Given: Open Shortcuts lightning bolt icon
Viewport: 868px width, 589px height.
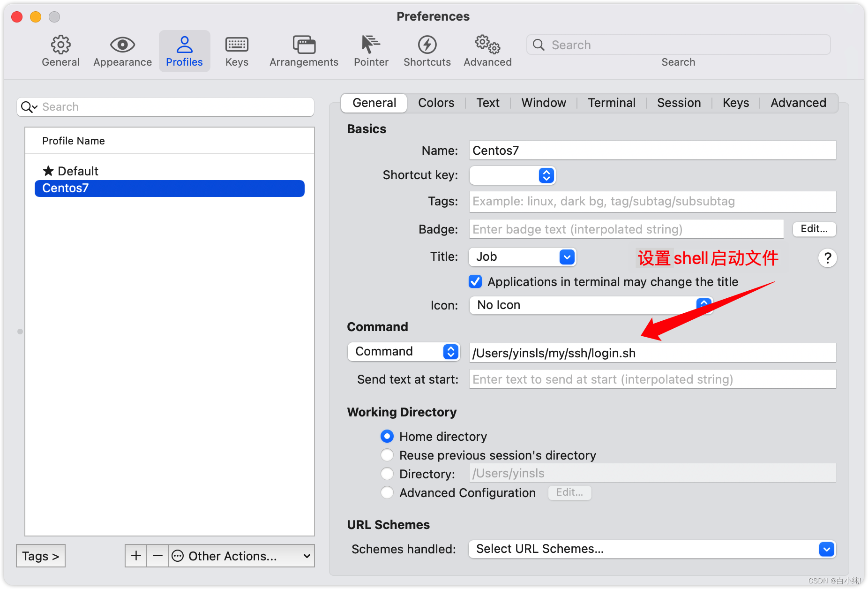Looking at the screenshot, I should tap(427, 45).
